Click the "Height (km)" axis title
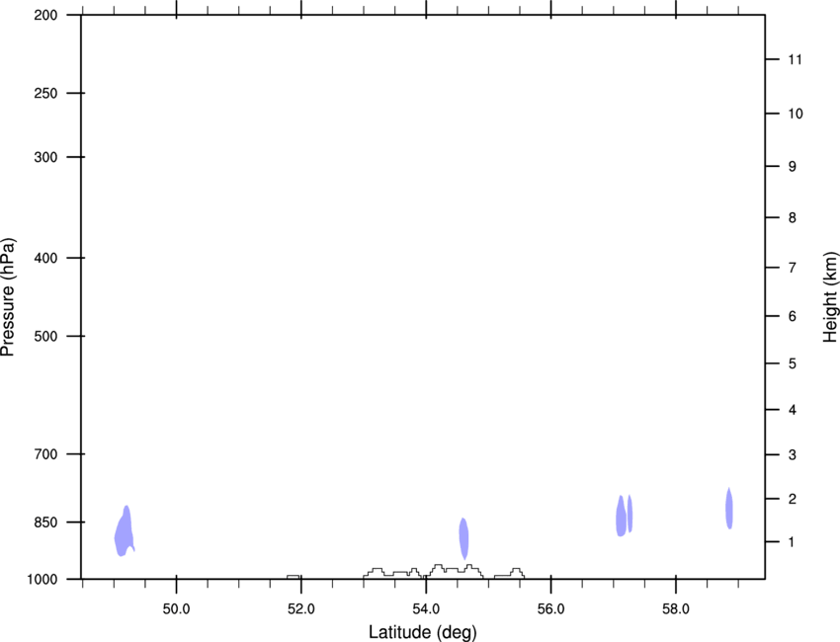The width and height of the screenshot is (840, 642). [830, 296]
